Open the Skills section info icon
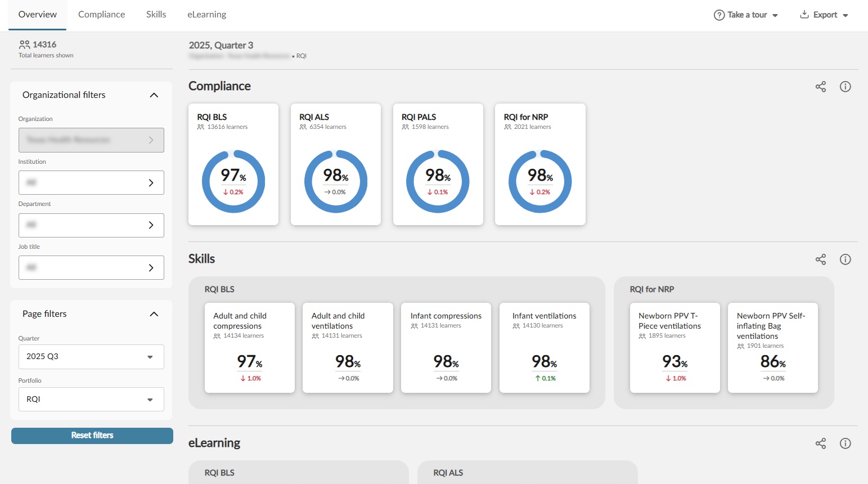This screenshot has width=868, height=484. pos(845,259)
